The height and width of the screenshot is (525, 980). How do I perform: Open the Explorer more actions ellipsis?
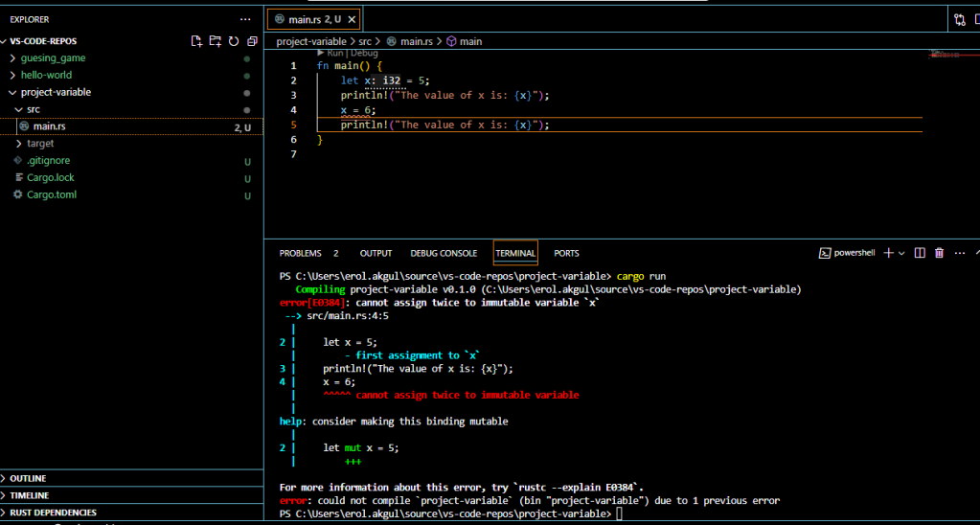[246, 19]
